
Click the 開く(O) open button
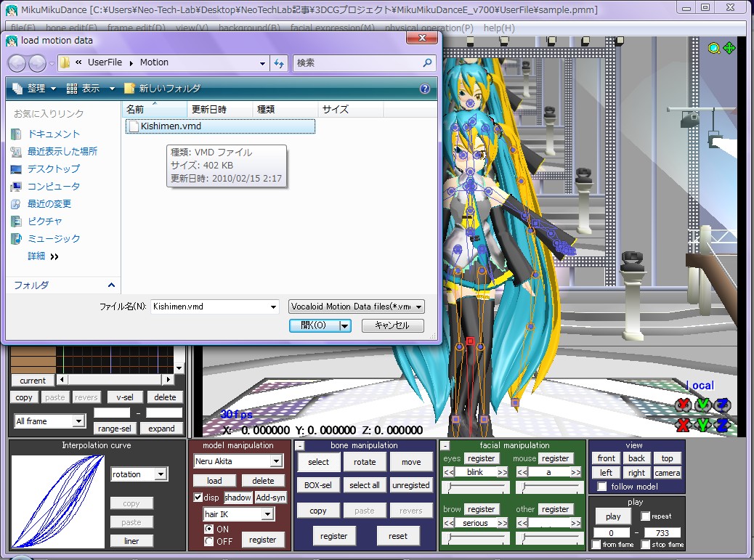pos(314,325)
